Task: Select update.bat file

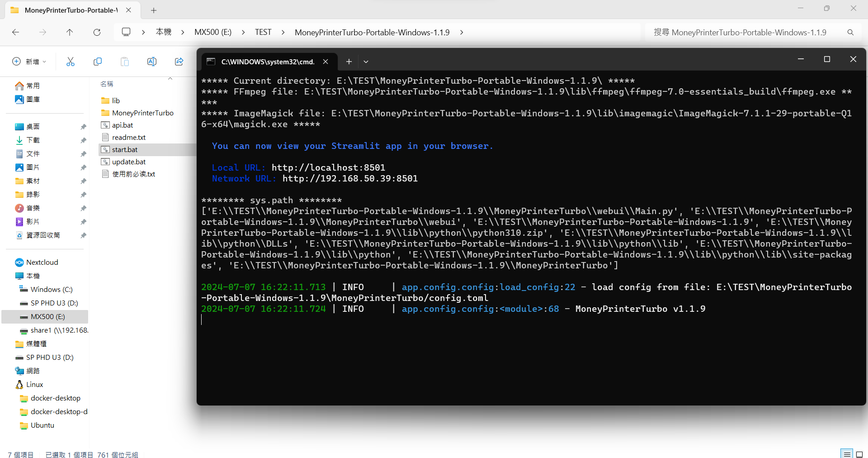Action: (129, 162)
